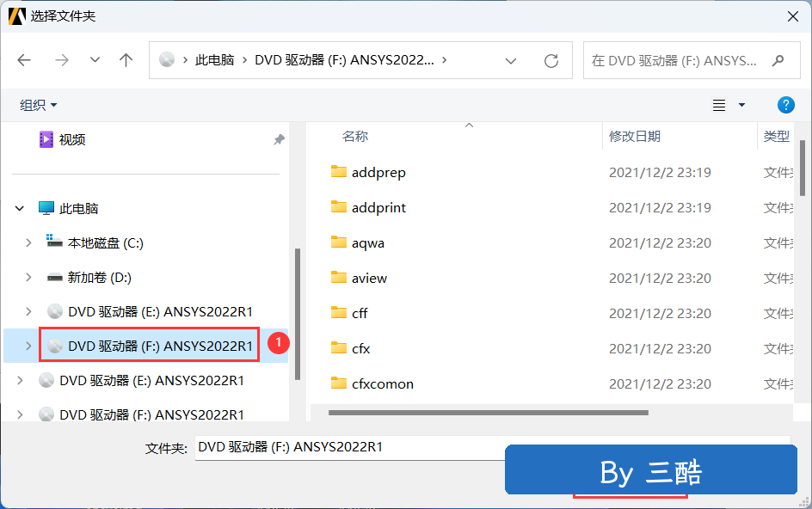Open the 组织 menu
The width and height of the screenshot is (812, 509).
[39, 105]
